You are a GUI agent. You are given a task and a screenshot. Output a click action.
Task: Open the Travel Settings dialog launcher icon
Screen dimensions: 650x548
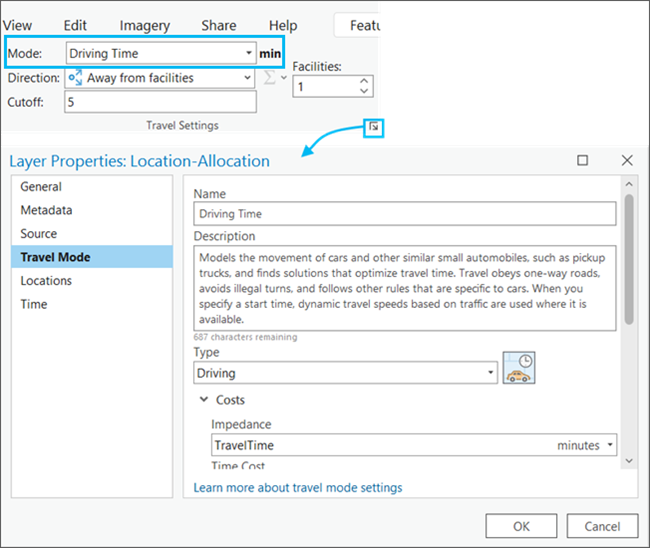click(x=372, y=127)
